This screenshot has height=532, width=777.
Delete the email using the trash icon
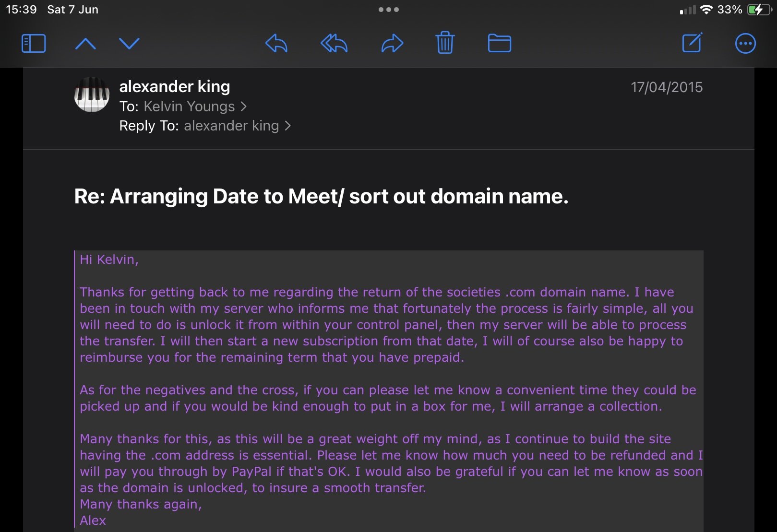445,43
